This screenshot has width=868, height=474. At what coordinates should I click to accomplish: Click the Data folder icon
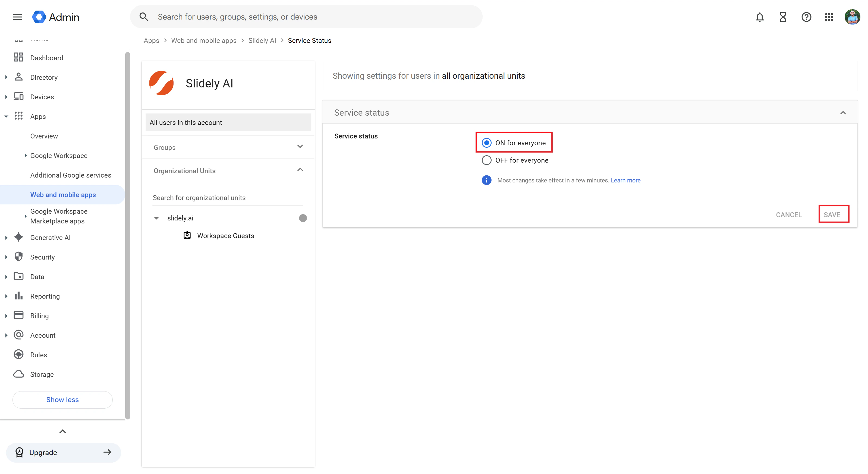(x=18, y=276)
